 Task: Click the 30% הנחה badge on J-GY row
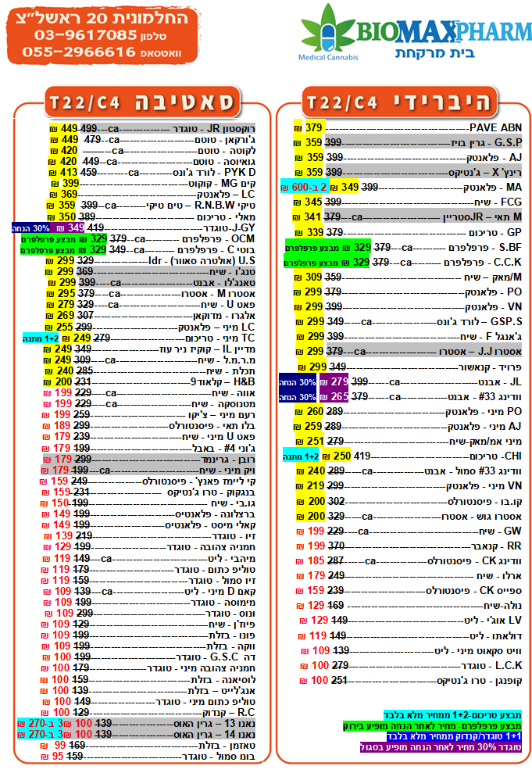click(30, 227)
